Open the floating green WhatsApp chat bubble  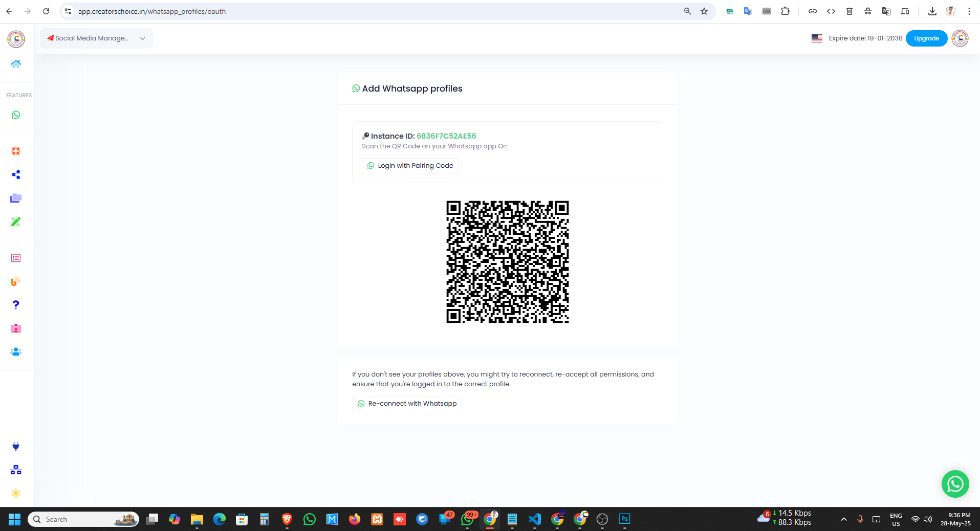tap(955, 484)
